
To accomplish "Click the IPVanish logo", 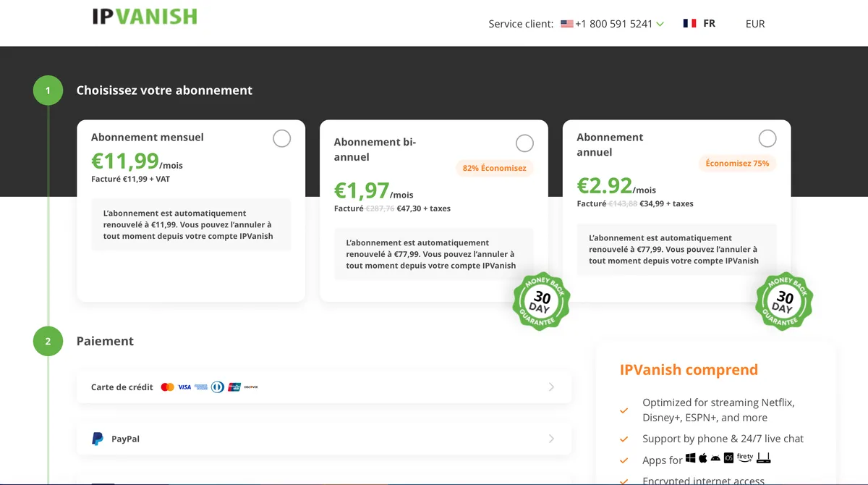I will 145,16.
